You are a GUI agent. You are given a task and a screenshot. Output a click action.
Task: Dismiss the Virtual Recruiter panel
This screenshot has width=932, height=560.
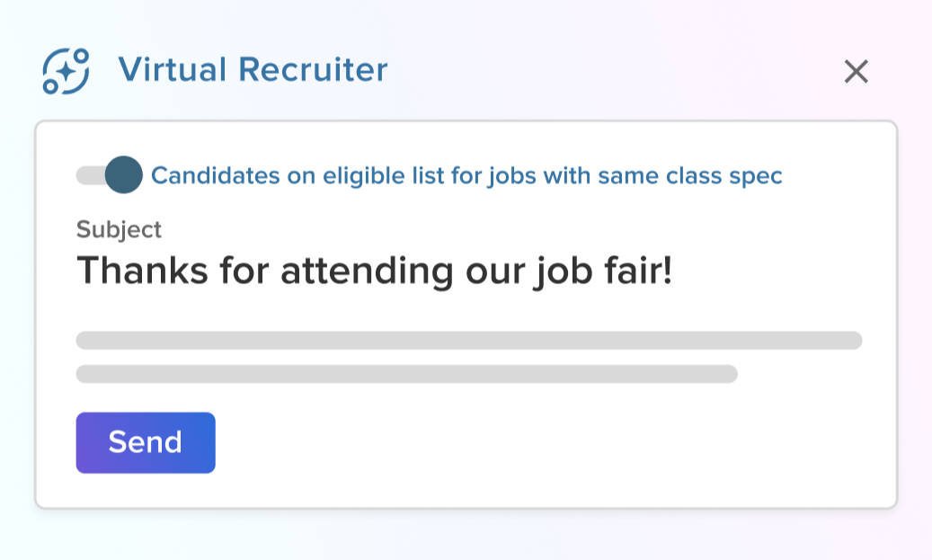(856, 72)
